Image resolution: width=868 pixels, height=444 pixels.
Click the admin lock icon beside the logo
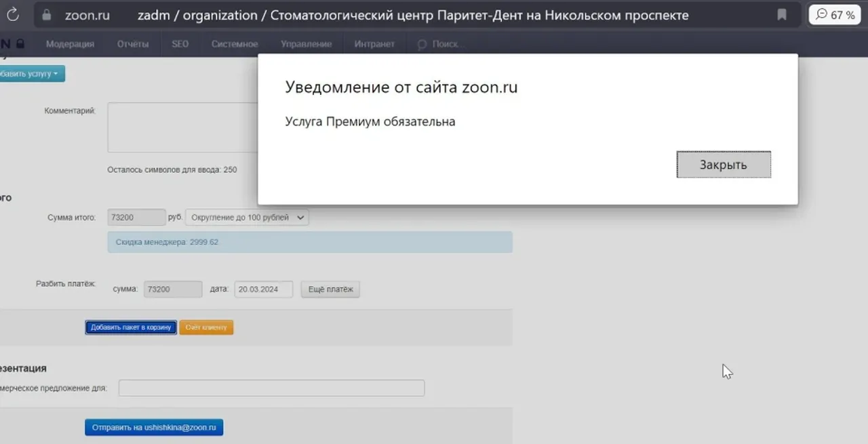[x=20, y=44]
